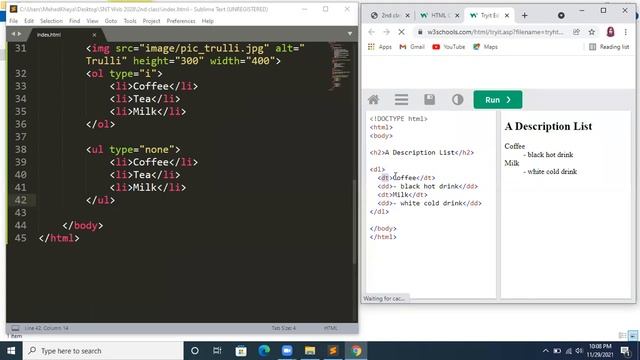Open HTML syntax selector in status bar
This screenshot has height=360, width=640.
point(330,328)
